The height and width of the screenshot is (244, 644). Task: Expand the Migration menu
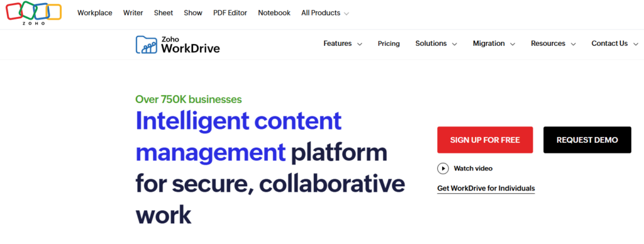[x=494, y=43]
